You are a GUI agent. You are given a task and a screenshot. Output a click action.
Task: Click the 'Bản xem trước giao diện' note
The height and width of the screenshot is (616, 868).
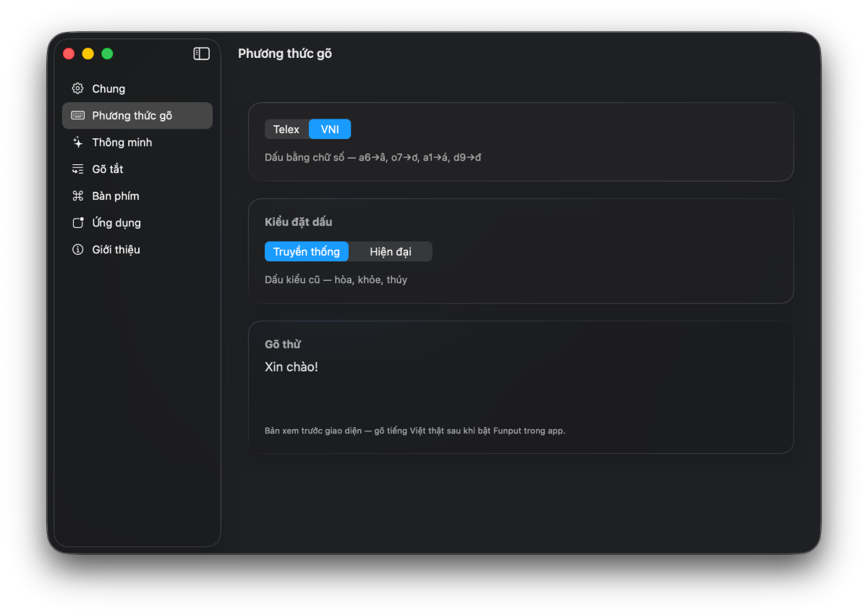point(415,431)
